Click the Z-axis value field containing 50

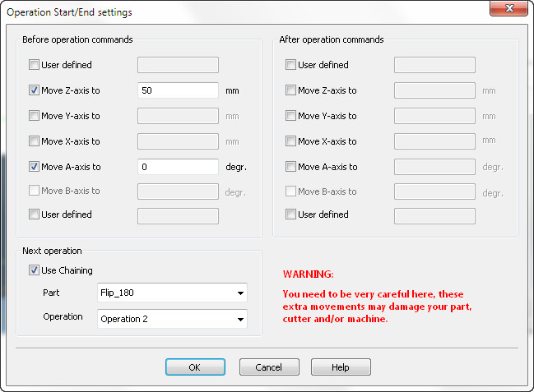pyautogui.click(x=178, y=90)
